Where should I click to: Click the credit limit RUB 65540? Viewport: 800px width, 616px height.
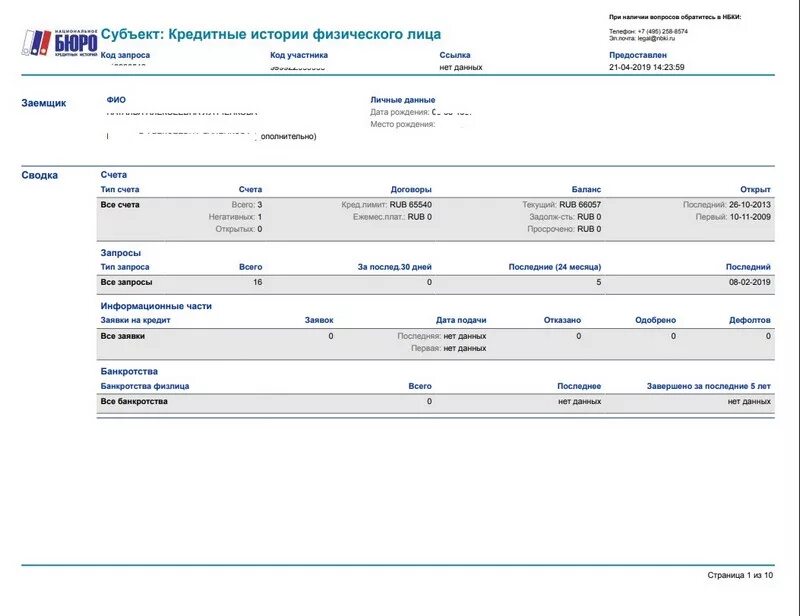(411, 205)
